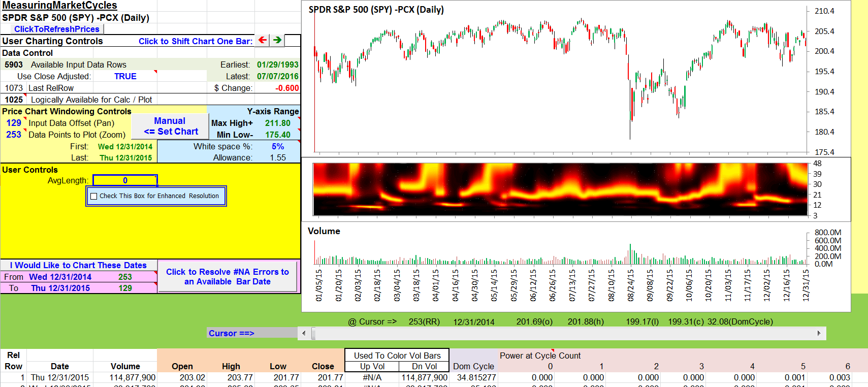Select White space percent value 5%
This screenshot has height=387, width=868.
[x=277, y=146]
